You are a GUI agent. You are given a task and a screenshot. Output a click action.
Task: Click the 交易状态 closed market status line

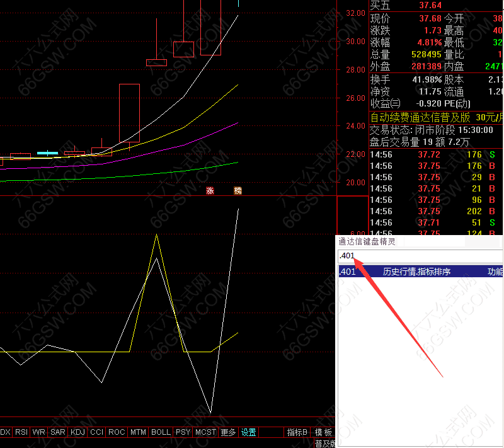click(432, 130)
